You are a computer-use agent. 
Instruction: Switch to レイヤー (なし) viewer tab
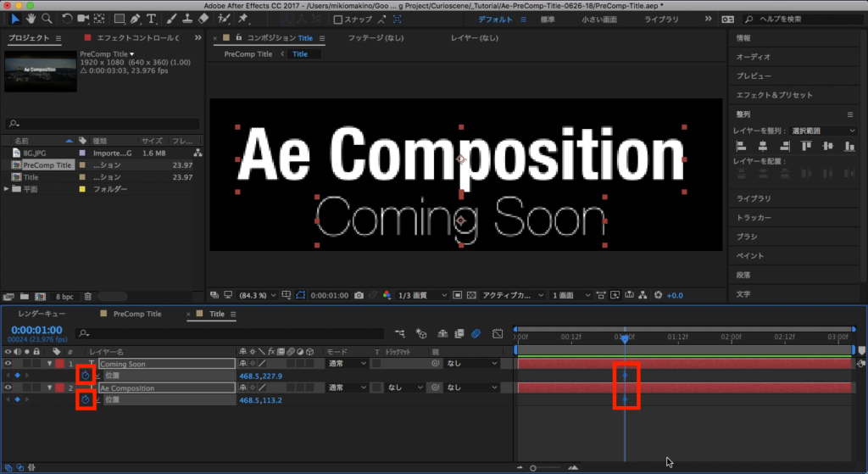point(475,37)
